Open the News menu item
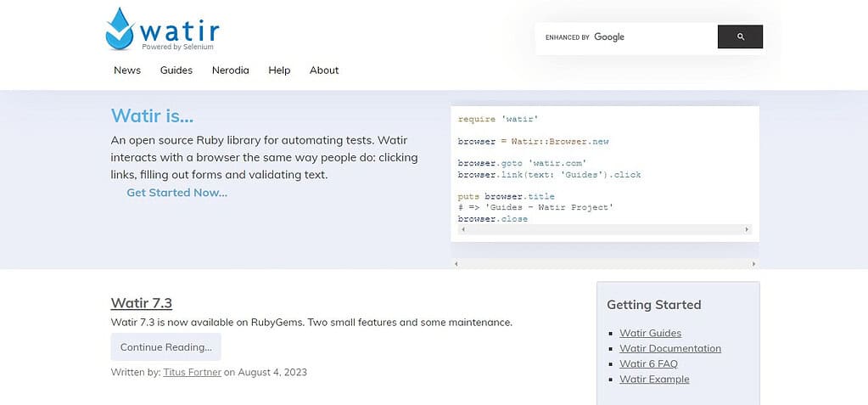The height and width of the screenshot is (405, 868). pyautogui.click(x=127, y=70)
